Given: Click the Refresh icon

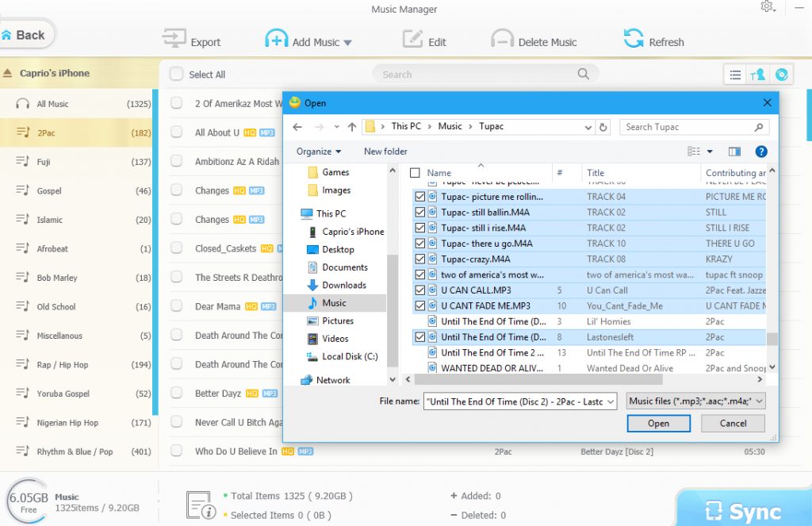Looking at the screenshot, I should coord(634,38).
